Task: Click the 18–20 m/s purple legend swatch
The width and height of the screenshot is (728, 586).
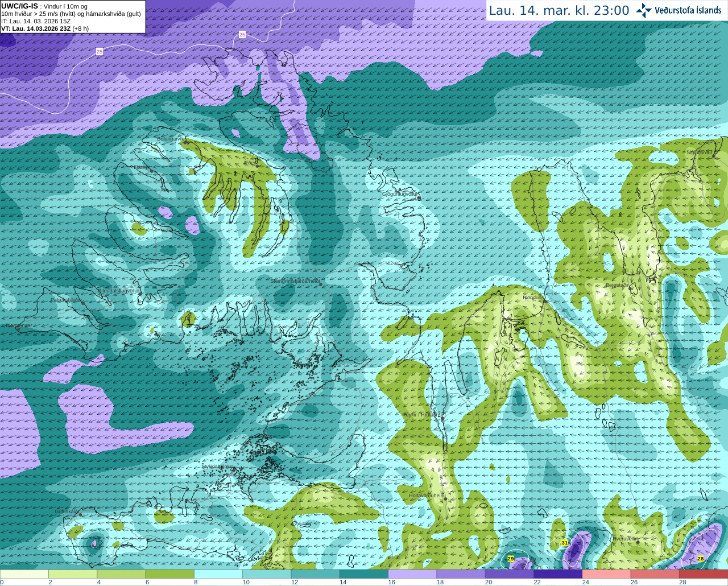Action: (x=461, y=574)
